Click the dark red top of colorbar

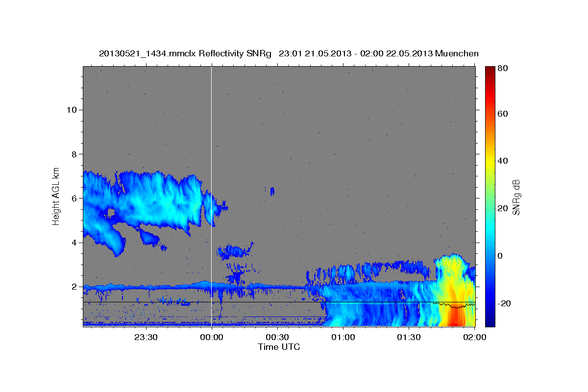coord(490,71)
